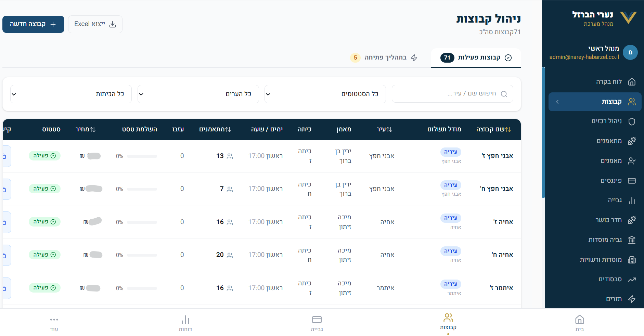Image resolution: width=644 pixels, height=336 pixels.
Task: Select קבוצות people icon in sidebar
Action: tap(632, 102)
